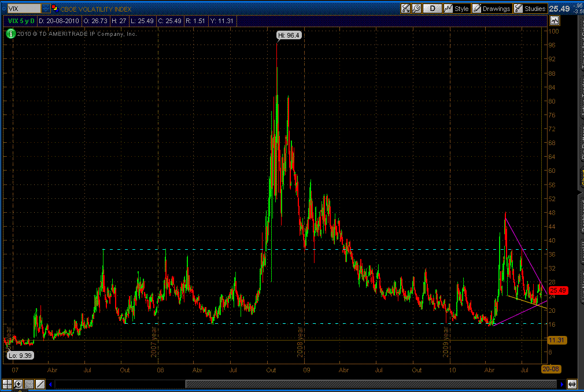Screen dimensions: 584x392
Task: Click the pan tool icon beside the magnifier
Action: (x=29, y=384)
